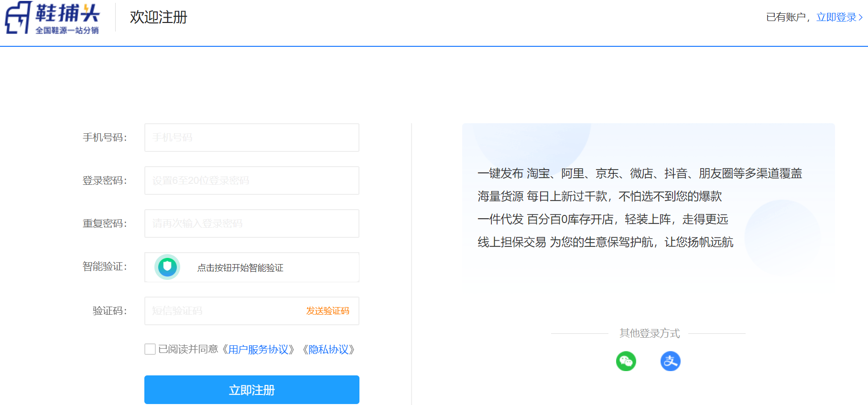Open the 用户服务协议 link
Image resolution: width=868 pixels, height=405 pixels.
[x=258, y=350]
